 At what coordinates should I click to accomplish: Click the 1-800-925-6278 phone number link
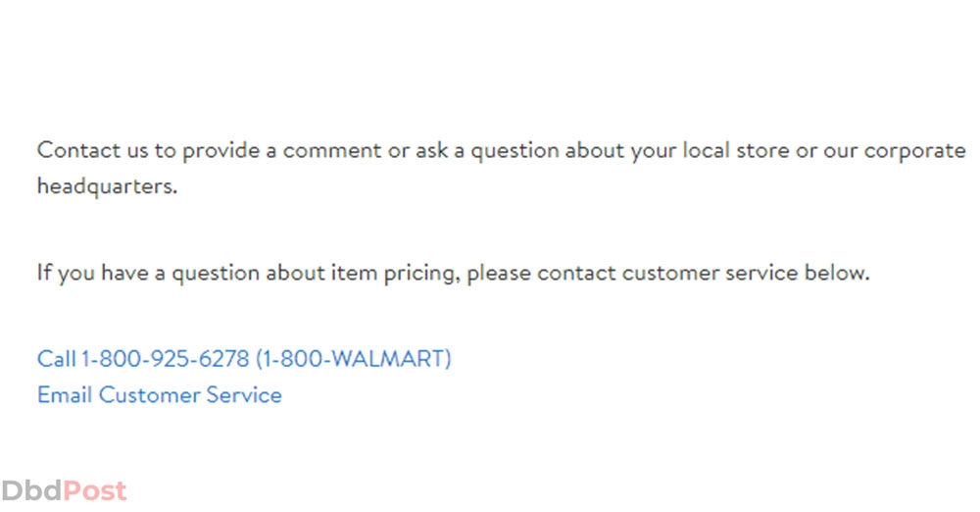[x=165, y=359]
